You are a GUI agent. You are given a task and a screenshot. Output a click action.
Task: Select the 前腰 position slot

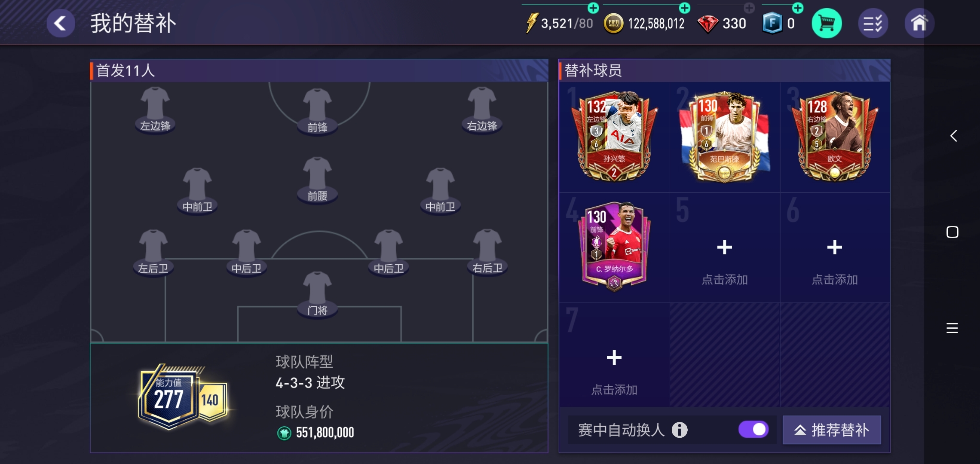point(317,180)
